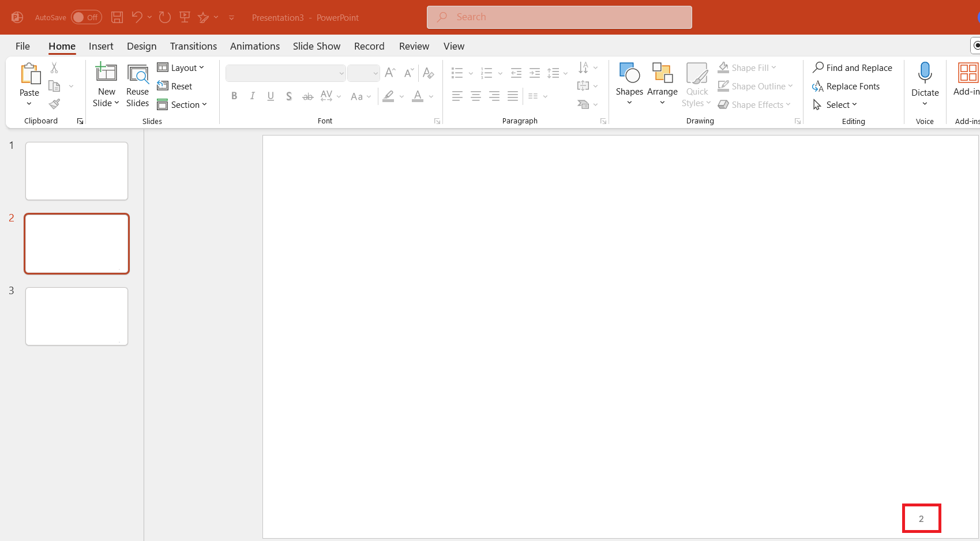Toggle Underline formatting

pos(271,96)
